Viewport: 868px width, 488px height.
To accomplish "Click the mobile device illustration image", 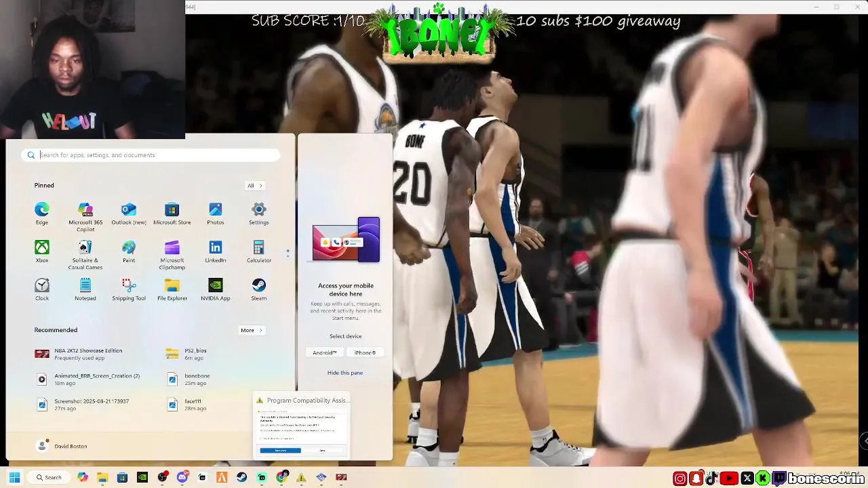I will pyautogui.click(x=346, y=240).
